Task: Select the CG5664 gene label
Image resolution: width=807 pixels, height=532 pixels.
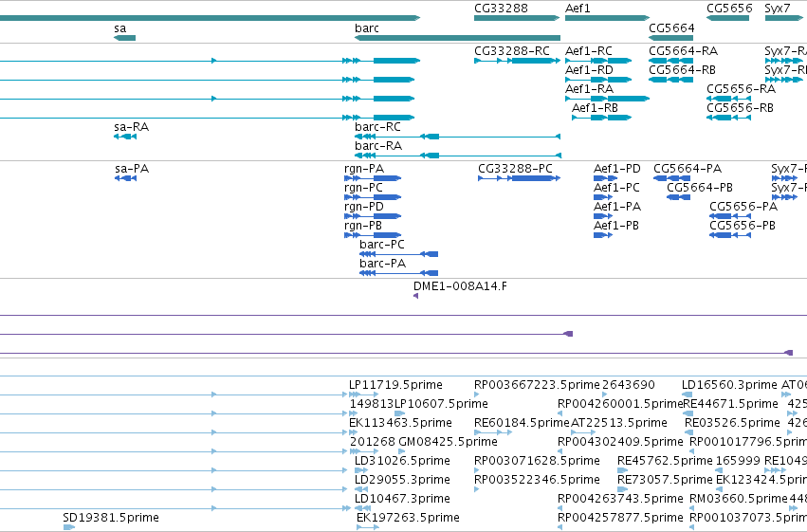Action: (671, 28)
